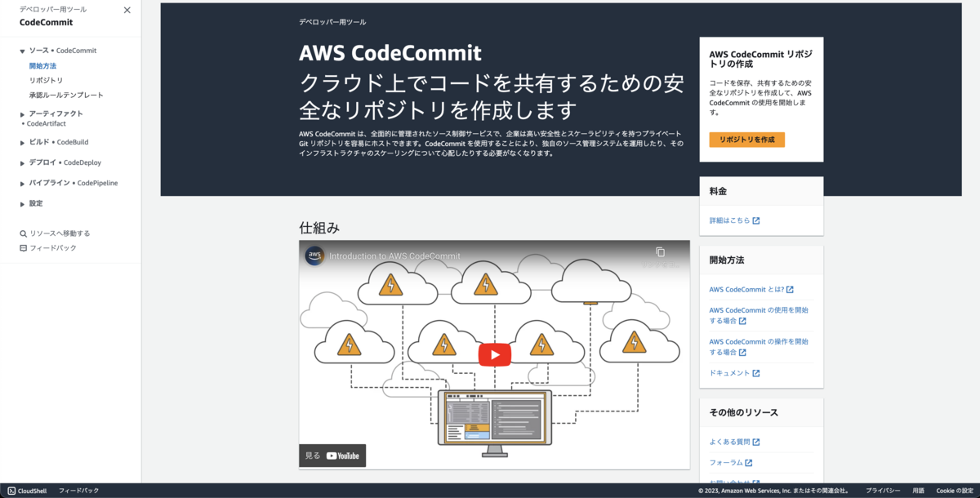Click the AWS channel logo on video
The image size is (980, 498).
(315, 256)
